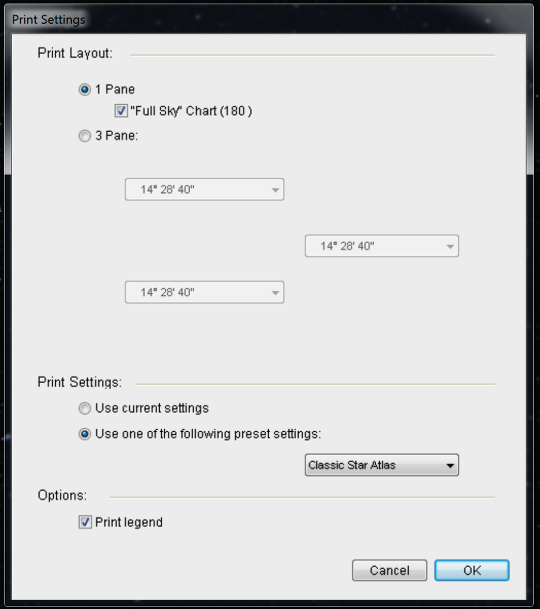Click the arrow icon of the topmost angle dropdown
Viewport: 540px width, 609px height.
[275, 190]
